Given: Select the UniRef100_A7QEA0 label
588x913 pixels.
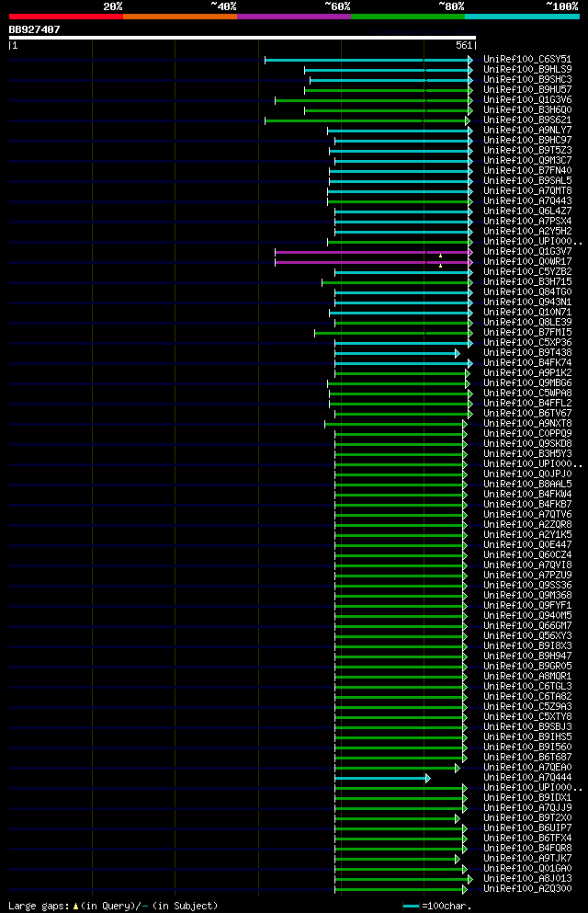Looking at the screenshot, I should [x=527, y=768].
